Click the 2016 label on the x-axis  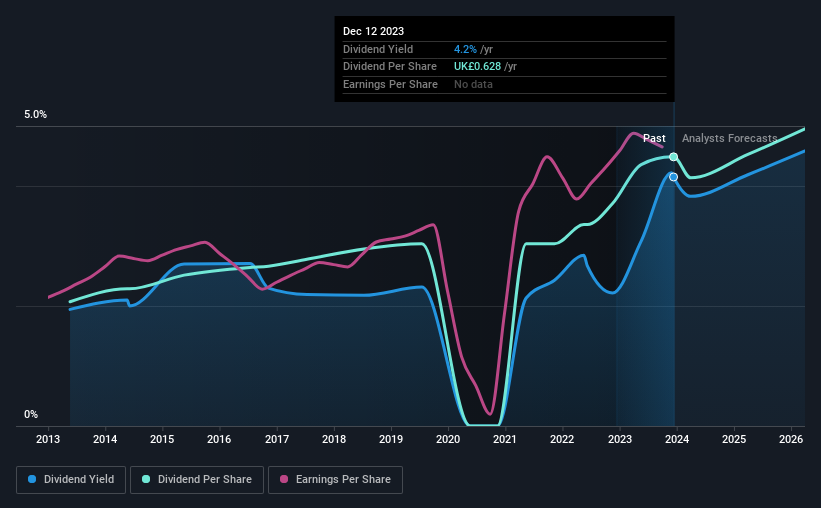click(219, 439)
